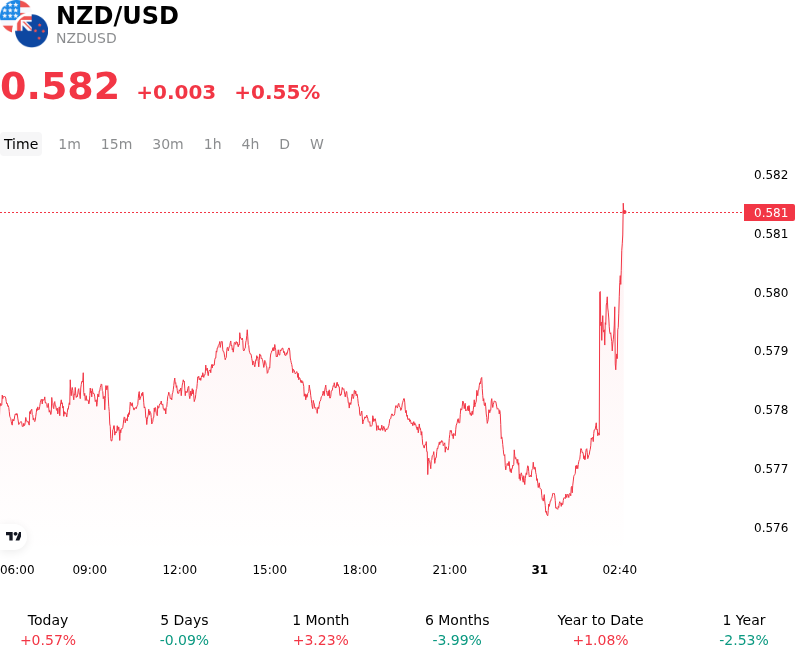Click the 02:40 time label on axis
The image size is (800, 660).
(x=619, y=570)
